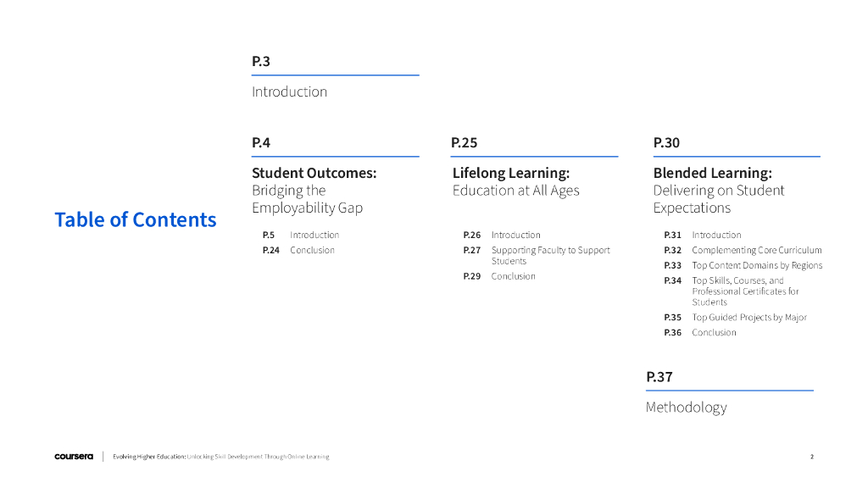Go to Top Guided Projects by Major
Screen dimensions: 868x488
point(748,318)
